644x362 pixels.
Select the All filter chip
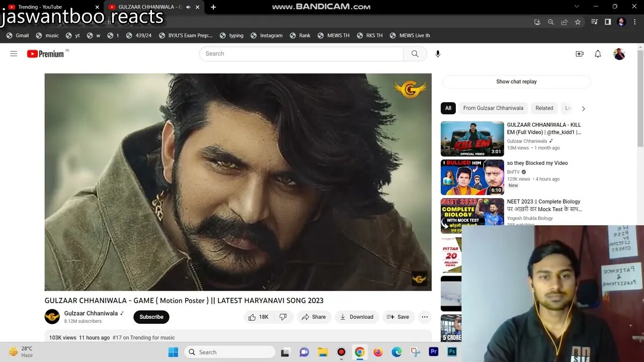pyautogui.click(x=448, y=108)
